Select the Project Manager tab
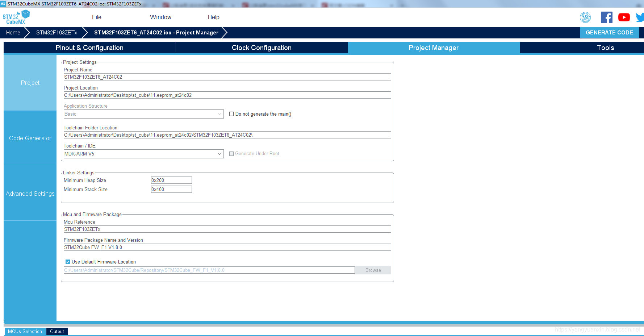This screenshot has width=644, height=336. pyautogui.click(x=434, y=47)
